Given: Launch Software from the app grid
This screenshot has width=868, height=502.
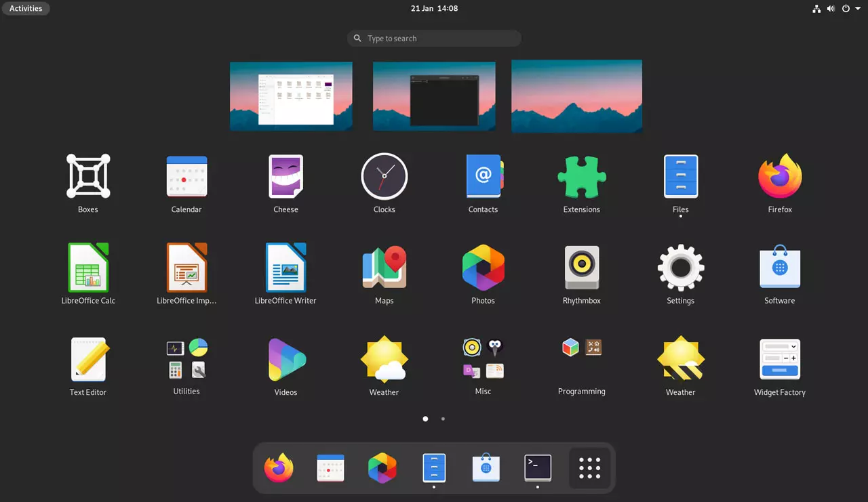Looking at the screenshot, I should (x=780, y=266).
